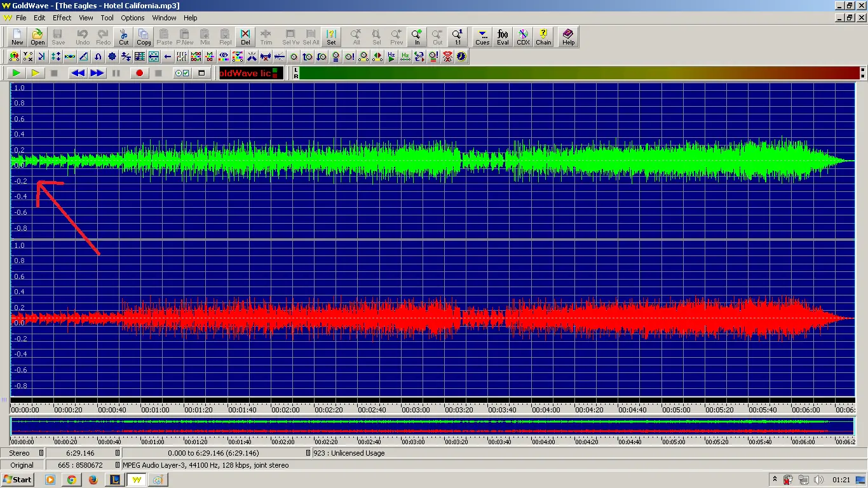This screenshot has width=868, height=488.
Task: Copy the audio selection with the Copy icon
Action: 144,36
